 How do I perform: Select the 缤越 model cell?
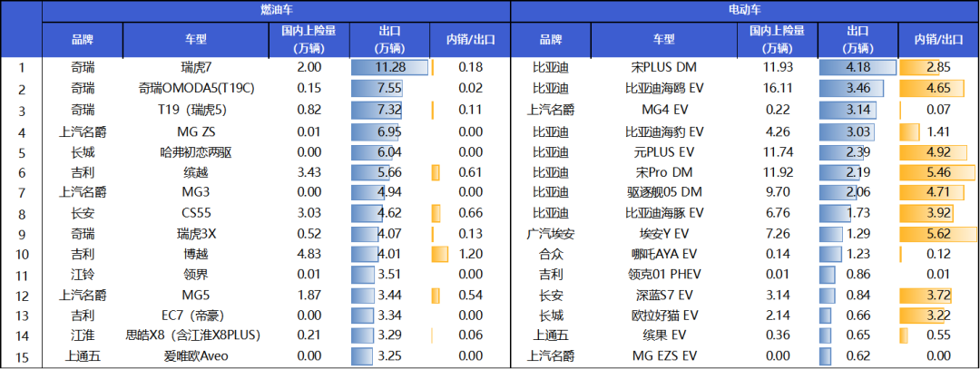click(x=196, y=171)
